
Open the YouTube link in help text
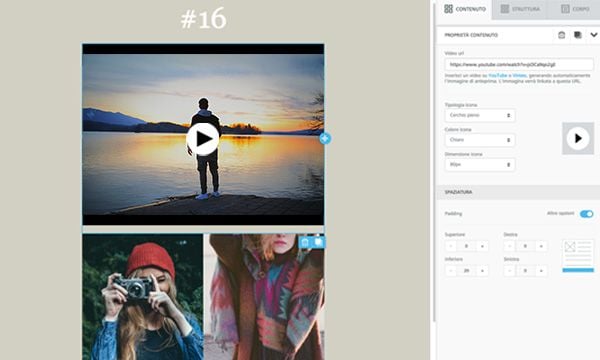coord(498,76)
